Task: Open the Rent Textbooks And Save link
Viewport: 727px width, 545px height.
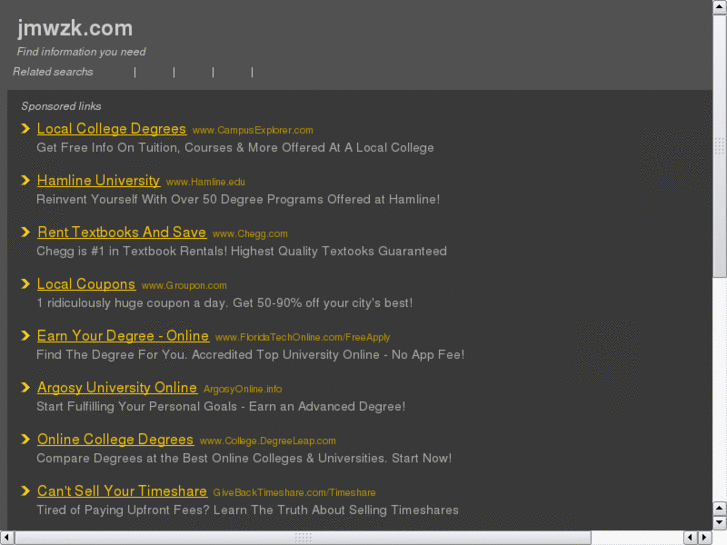Action: coord(121,232)
